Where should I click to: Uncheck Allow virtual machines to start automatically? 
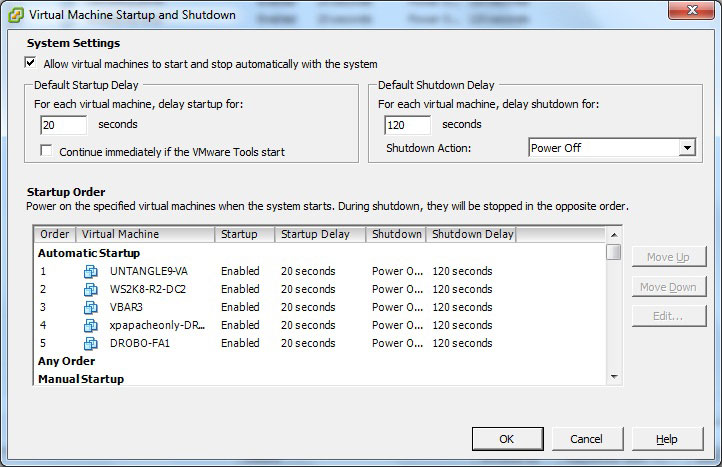coord(30,63)
